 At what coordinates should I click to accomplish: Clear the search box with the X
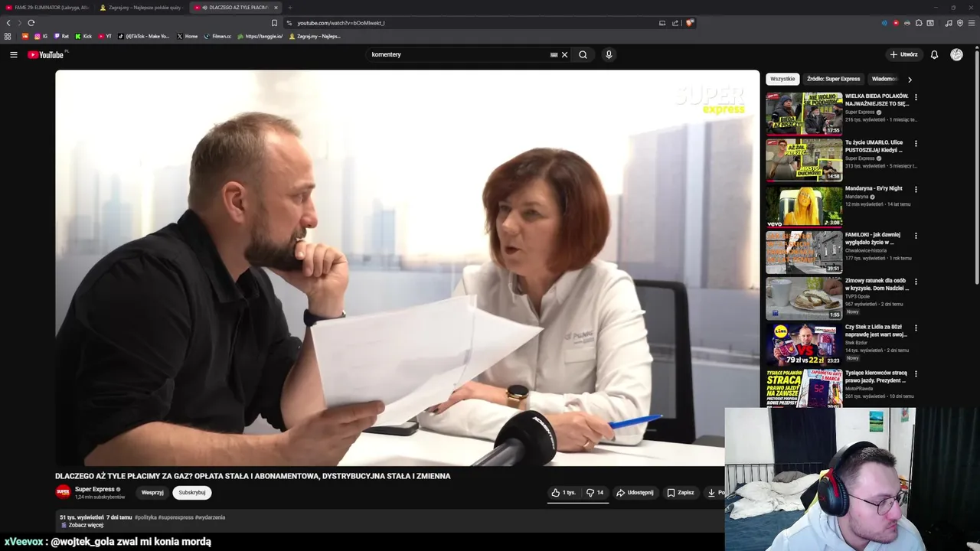point(565,54)
